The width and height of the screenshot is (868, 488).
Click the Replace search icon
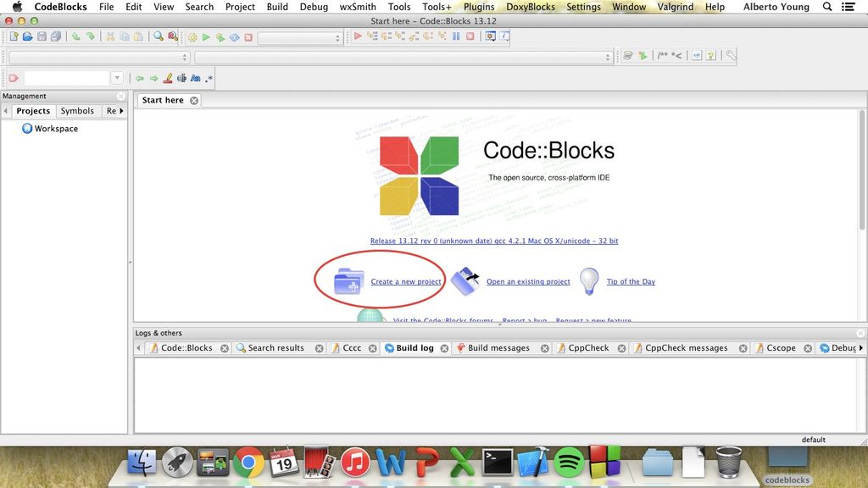pos(173,36)
